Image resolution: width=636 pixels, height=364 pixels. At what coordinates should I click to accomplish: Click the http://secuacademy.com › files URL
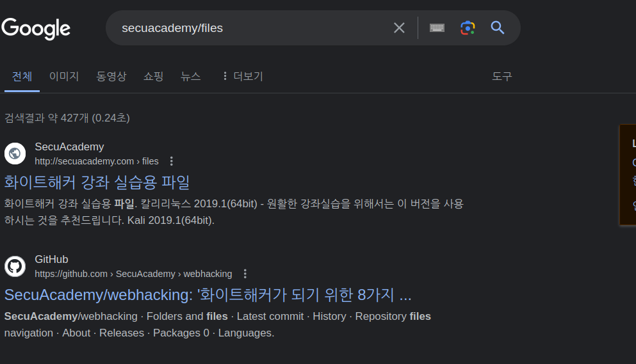click(97, 161)
